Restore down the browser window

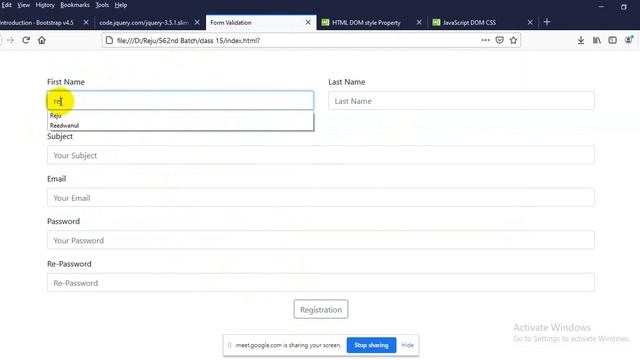(624, 7)
